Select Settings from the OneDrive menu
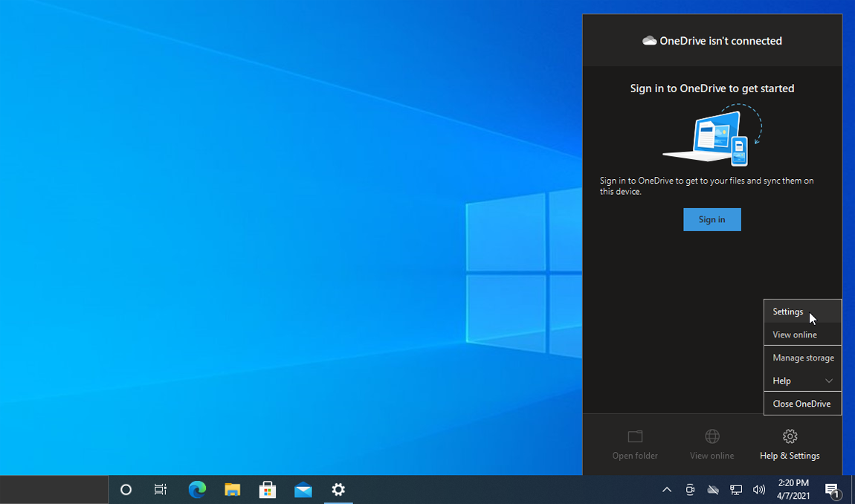The height and width of the screenshot is (504, 855). pyautogui.click(x=802, y=311)
